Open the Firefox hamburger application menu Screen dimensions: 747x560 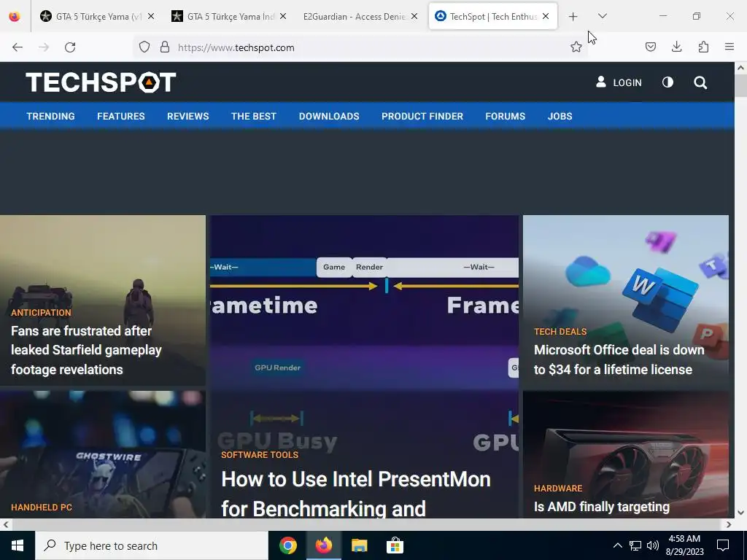tap(729, 47)
